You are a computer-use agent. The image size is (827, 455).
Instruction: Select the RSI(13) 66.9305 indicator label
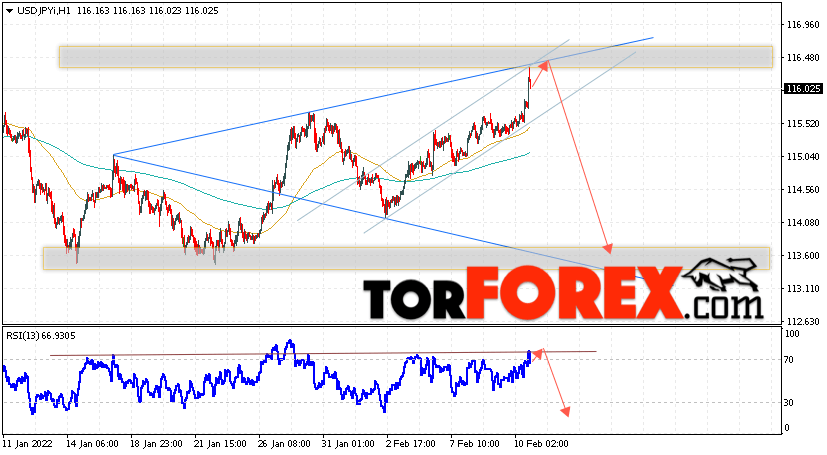41,335
